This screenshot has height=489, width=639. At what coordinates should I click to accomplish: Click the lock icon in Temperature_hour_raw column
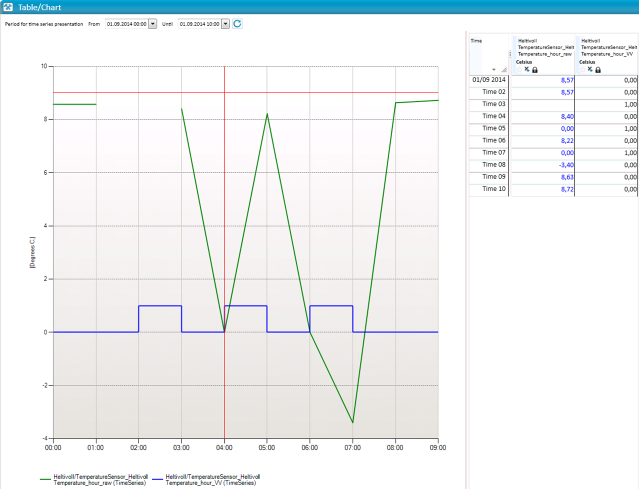(536, 69)
